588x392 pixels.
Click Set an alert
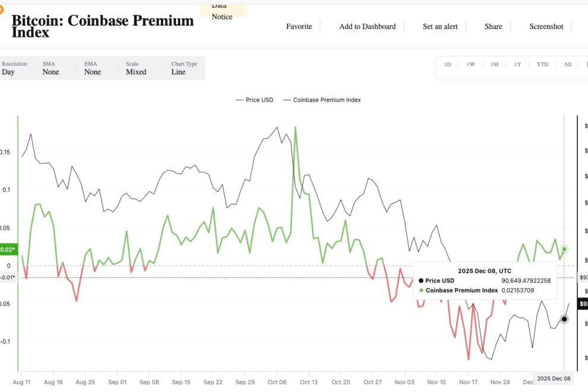click(440, 27)
